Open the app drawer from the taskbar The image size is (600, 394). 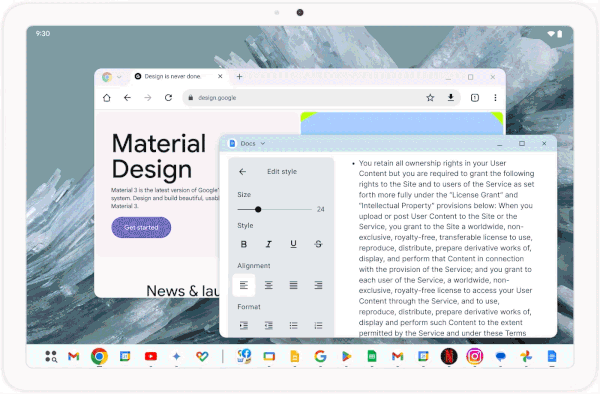pos(51,357)
